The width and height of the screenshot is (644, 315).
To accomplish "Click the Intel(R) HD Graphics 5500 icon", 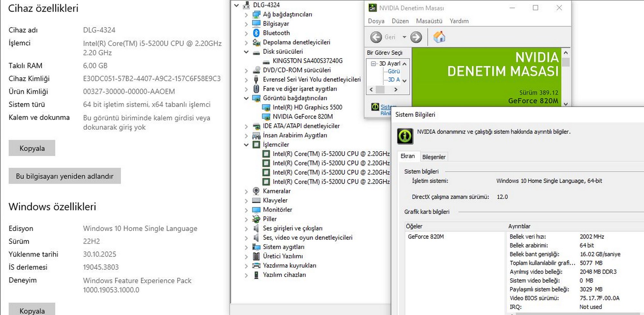I will 266,107.
